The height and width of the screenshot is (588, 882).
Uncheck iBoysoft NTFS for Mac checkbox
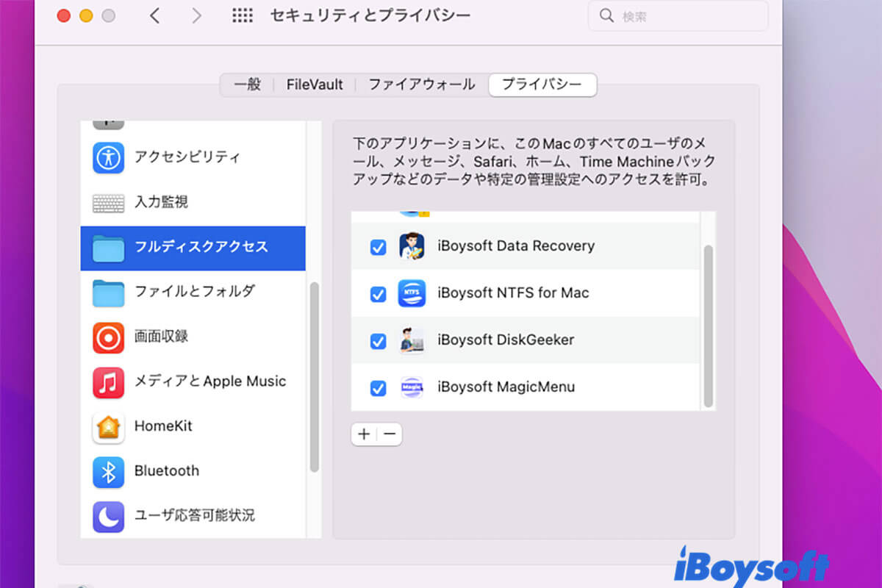point(378,294)
